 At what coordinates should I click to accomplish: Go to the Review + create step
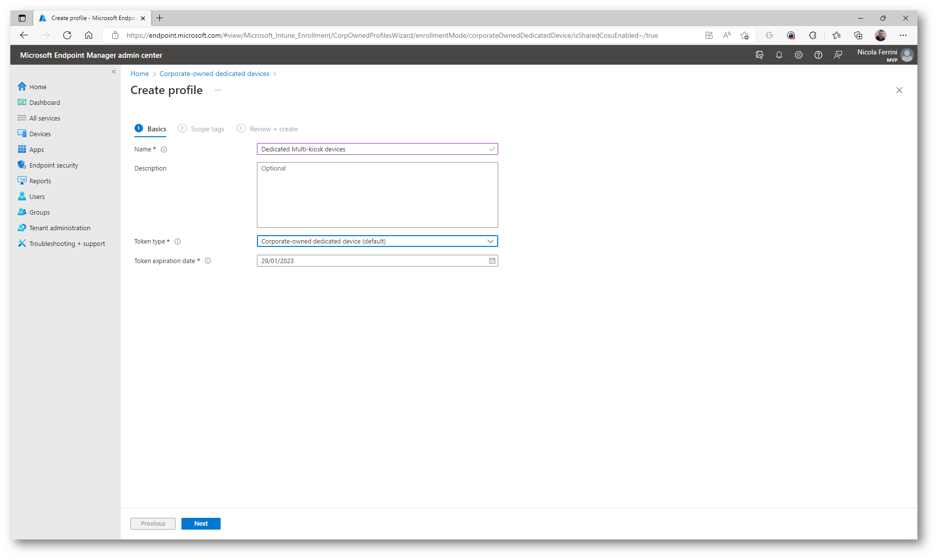273,129
